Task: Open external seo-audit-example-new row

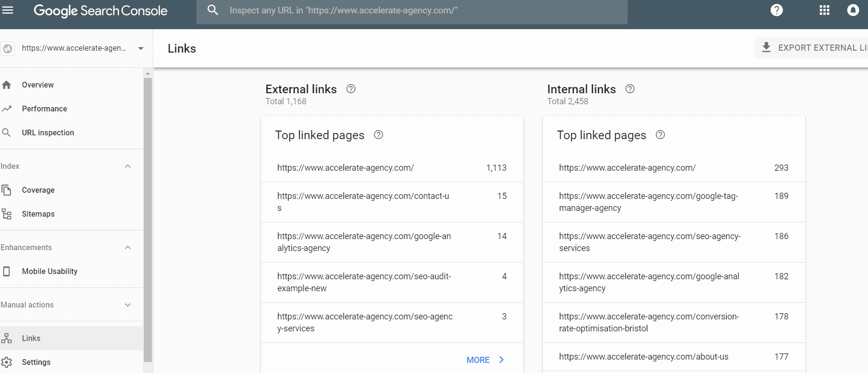Action: (392, 282)
